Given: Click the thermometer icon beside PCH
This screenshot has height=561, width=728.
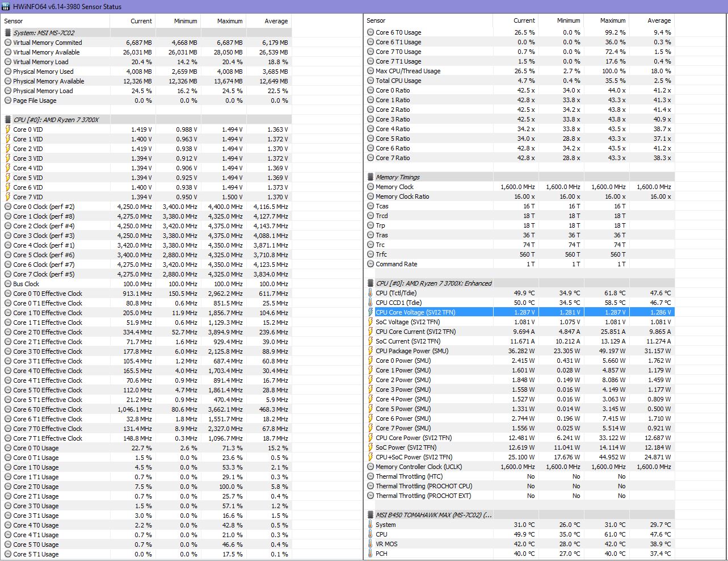Looking at the screenshot, I should 371,554.
